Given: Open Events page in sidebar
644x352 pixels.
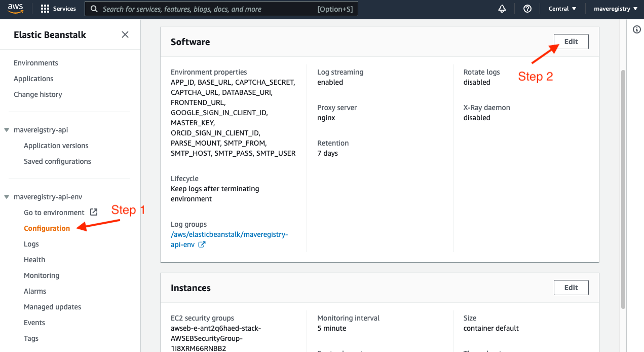Looking at the screenshot, I should click(x=34, y=323).
